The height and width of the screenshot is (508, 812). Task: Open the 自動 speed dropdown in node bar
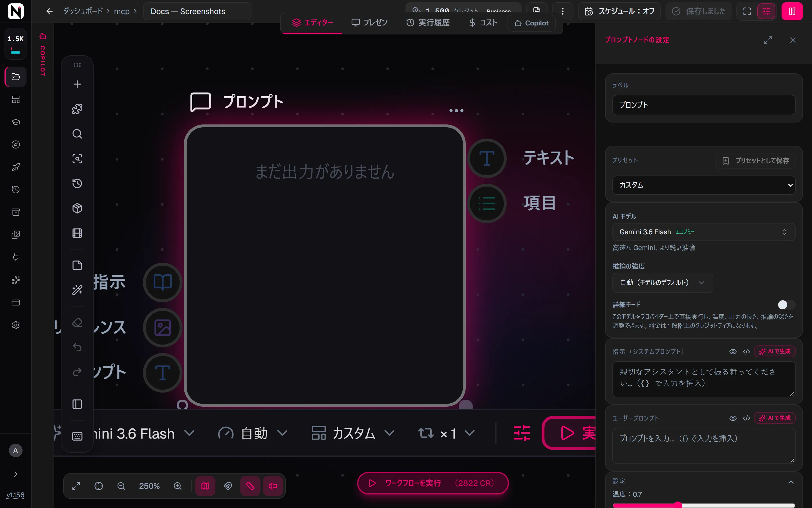(252, 433)
